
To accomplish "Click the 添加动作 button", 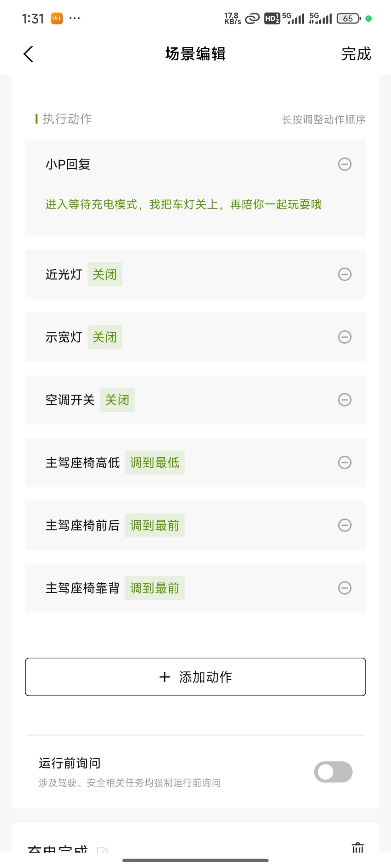I will (x=195, y=677).
